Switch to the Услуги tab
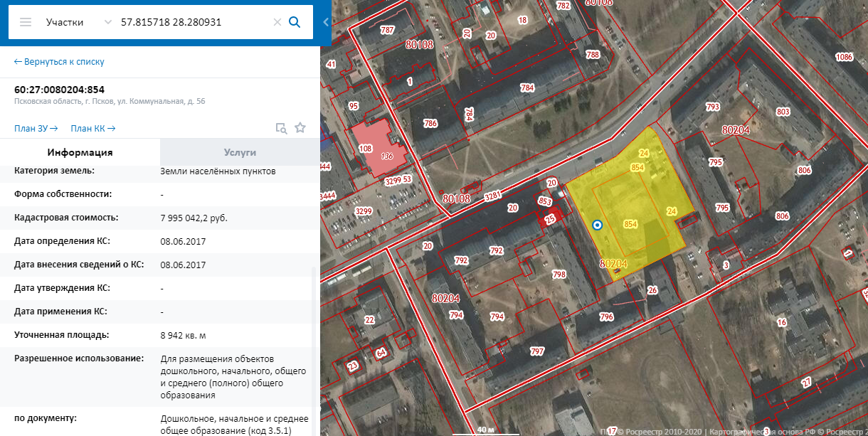The height and width of the screenshot is (436, 868). (x=240, y=152)
